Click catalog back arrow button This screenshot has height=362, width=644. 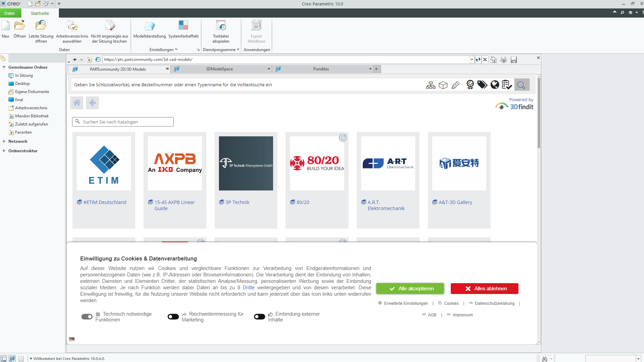point(92,103)
